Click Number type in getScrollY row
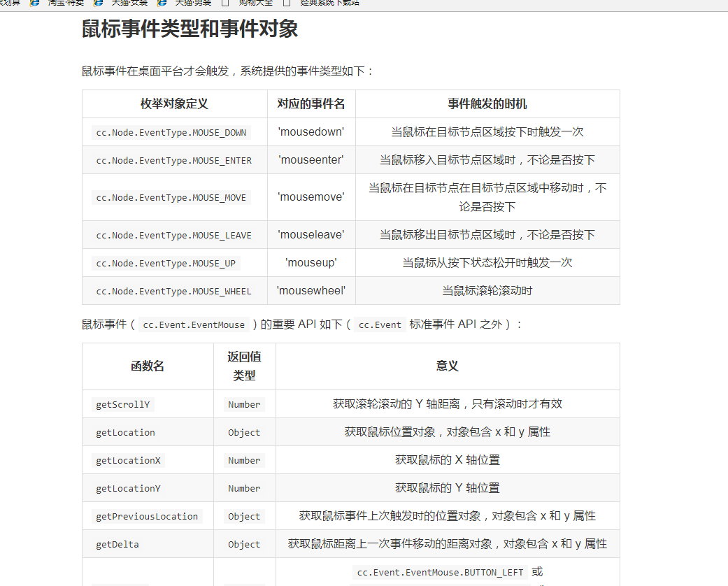Image resolution: width=728 pixels, height=586 pixels. pos(244,404)
